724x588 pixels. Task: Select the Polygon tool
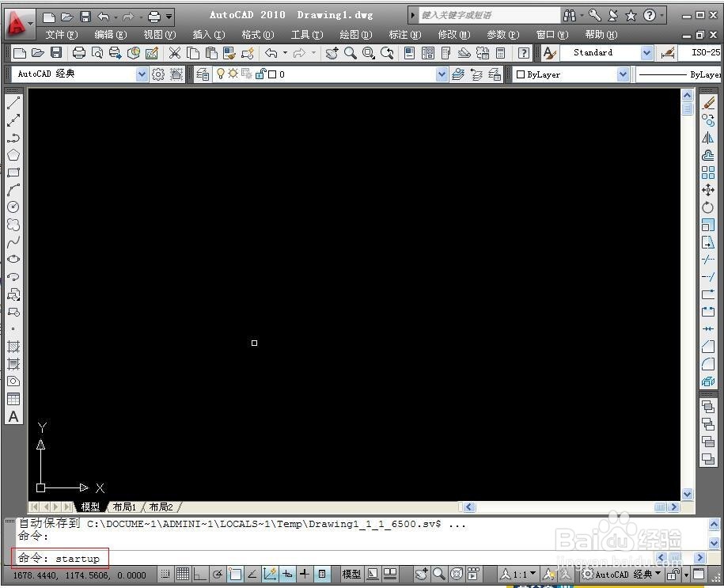pos(13,155)
